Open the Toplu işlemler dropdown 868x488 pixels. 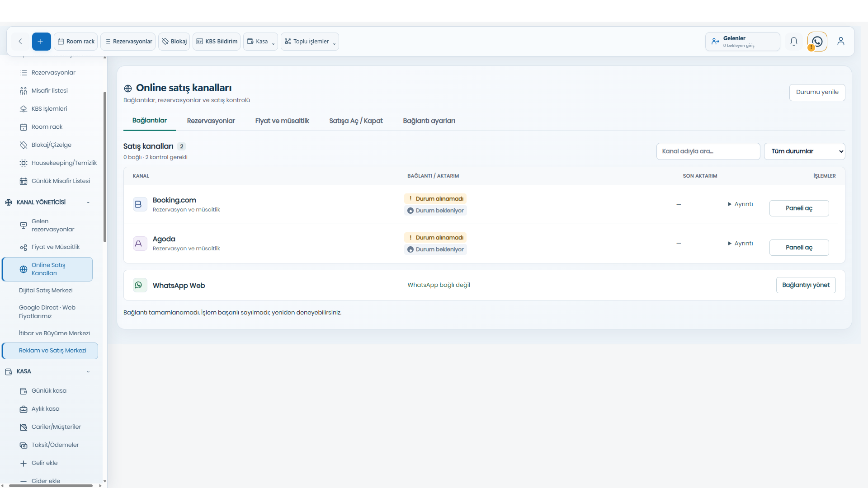[x=310, y=42]
